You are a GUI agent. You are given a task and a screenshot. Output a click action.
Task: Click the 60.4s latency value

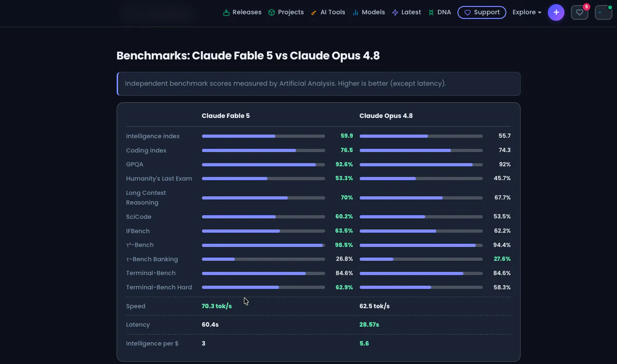(x=210, y=325)
